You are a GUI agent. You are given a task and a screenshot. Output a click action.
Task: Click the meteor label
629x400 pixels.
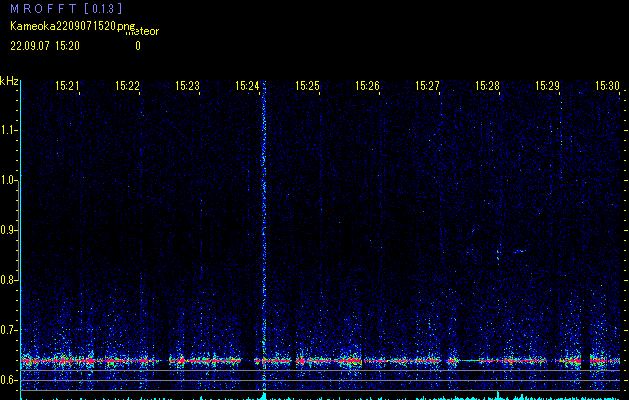142,32
